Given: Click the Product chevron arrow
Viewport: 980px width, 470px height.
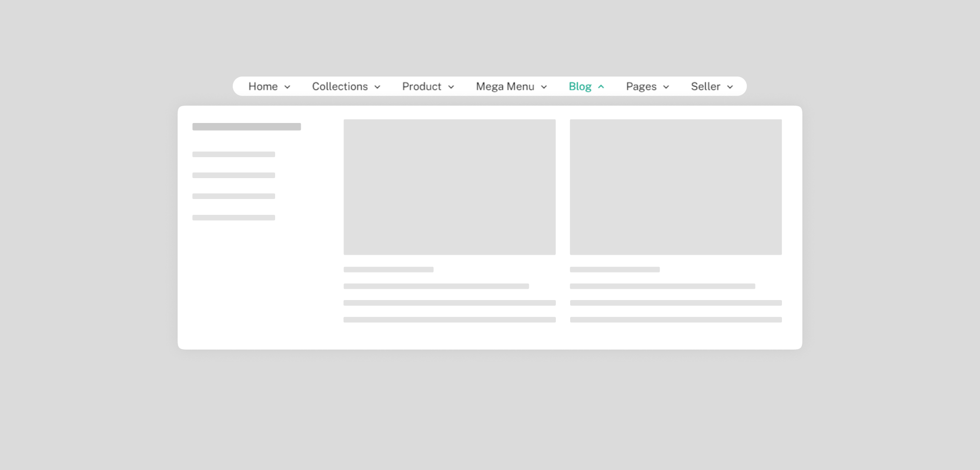Looking at the screenshot, I should (451, 87).
